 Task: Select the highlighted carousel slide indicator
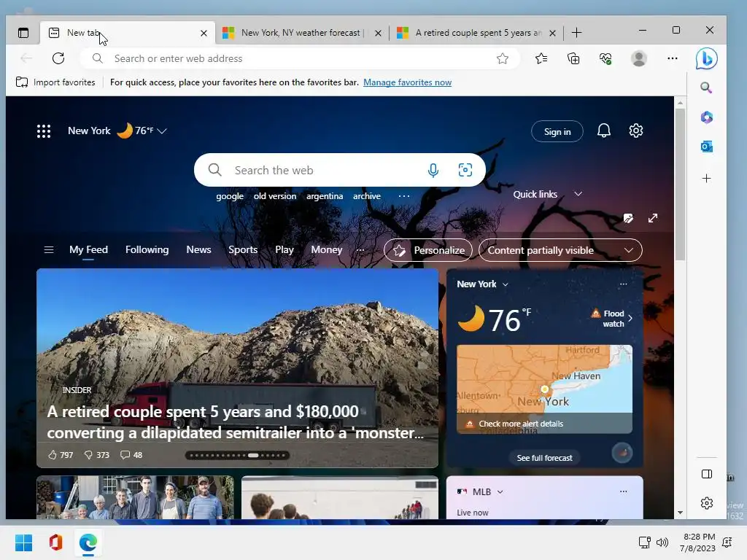coord(253,455)
